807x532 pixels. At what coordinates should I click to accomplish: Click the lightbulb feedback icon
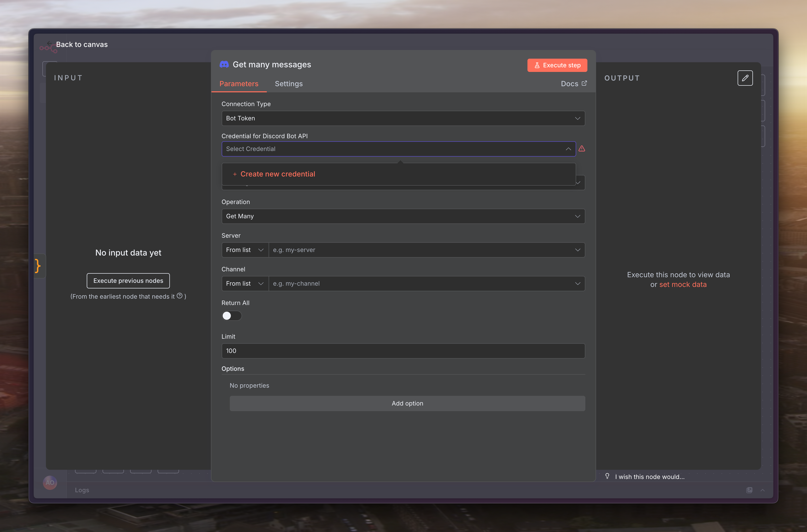[607, 476]
